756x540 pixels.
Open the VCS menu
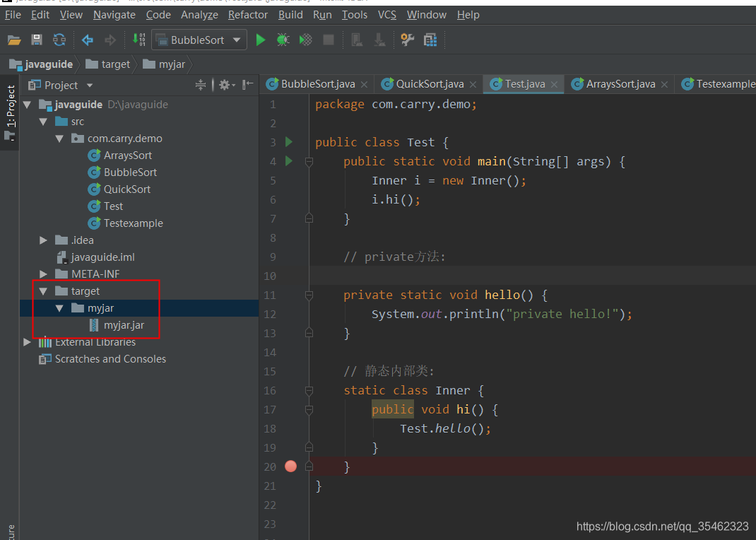point(386,15)
